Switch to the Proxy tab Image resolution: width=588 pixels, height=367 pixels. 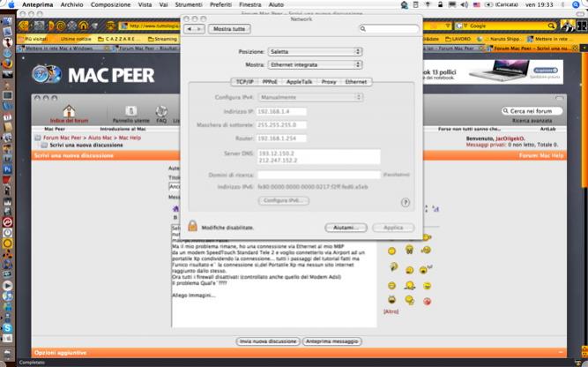click(329, 81)
